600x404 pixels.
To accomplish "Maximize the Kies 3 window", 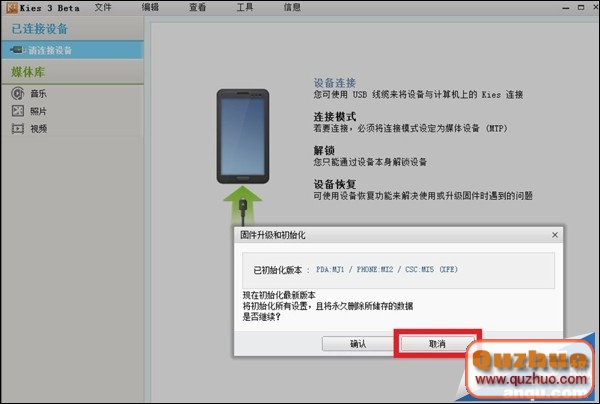I will (581, 7).
